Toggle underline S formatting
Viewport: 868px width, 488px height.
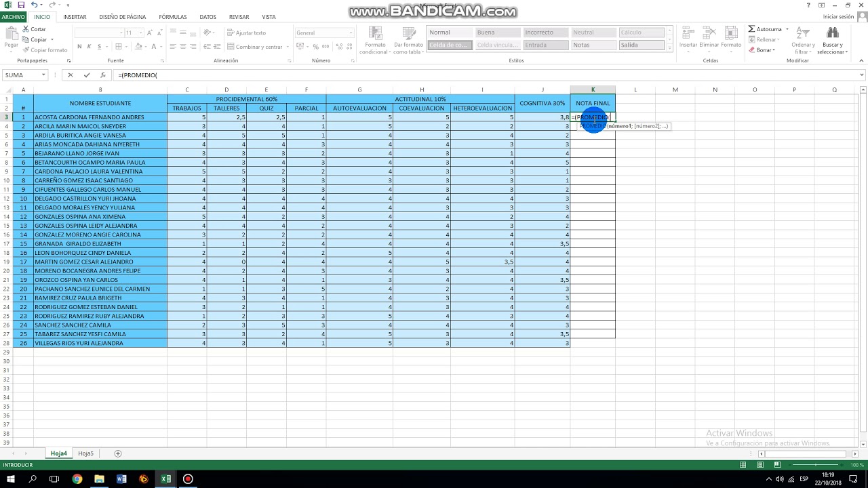[x=99, y=46]
